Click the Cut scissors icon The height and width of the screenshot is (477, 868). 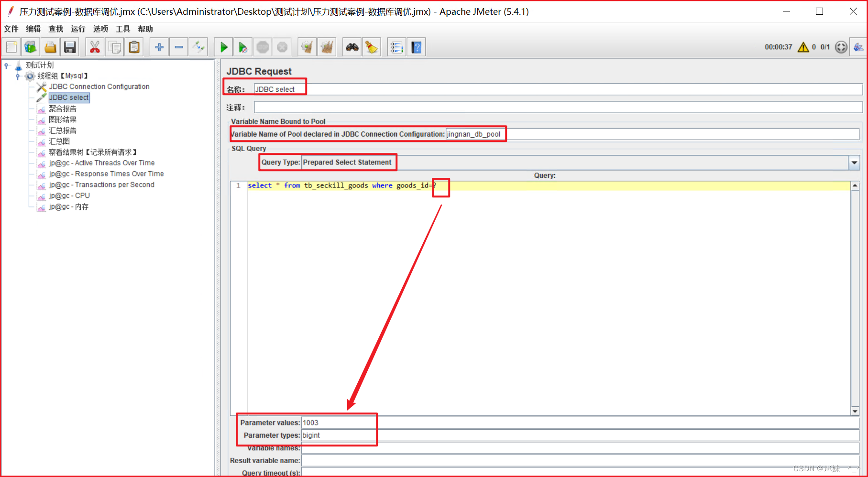click(x=95, y=47)
